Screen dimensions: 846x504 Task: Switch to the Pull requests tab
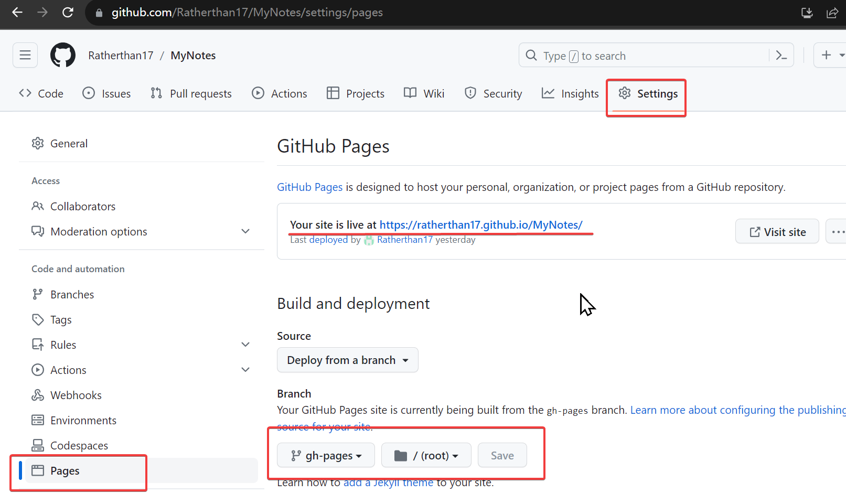[191, 93]
